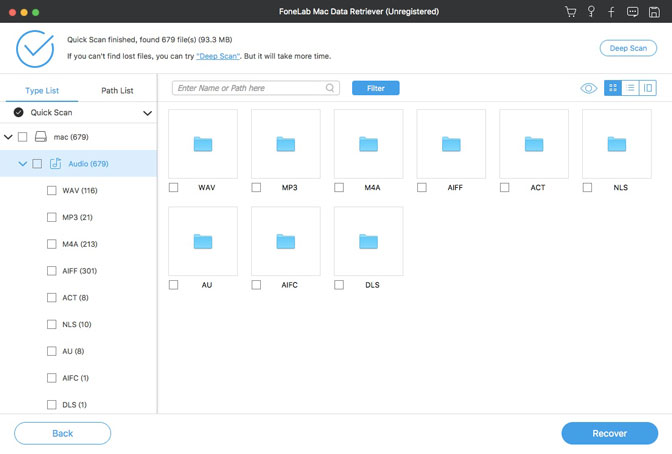Check the M4A (213) box in sidebar
This screenshot has width=672, height=454.
point(51,244)
